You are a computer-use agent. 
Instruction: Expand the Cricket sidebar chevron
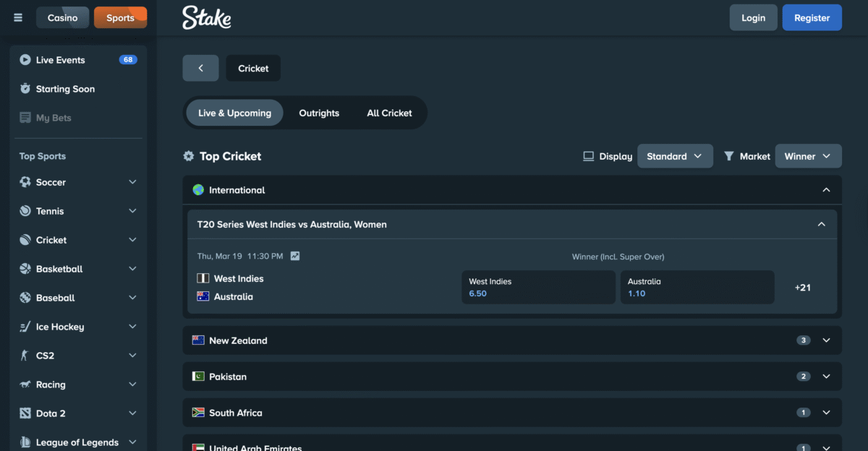pos(132,240)
